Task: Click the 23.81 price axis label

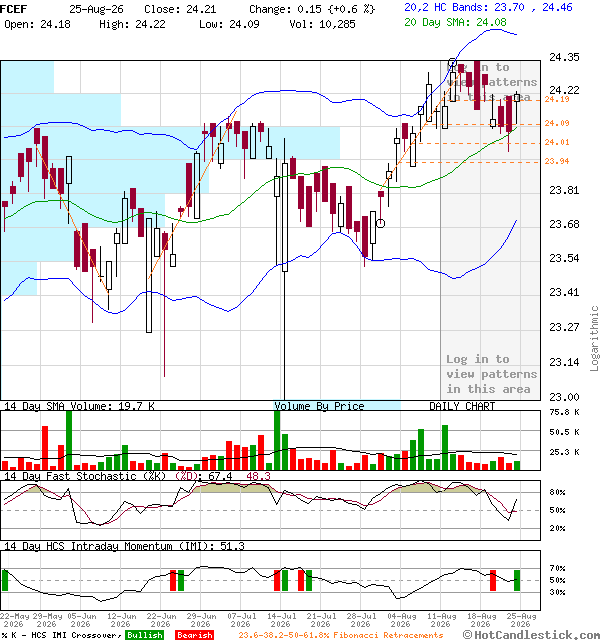Action: coord(564,190)
